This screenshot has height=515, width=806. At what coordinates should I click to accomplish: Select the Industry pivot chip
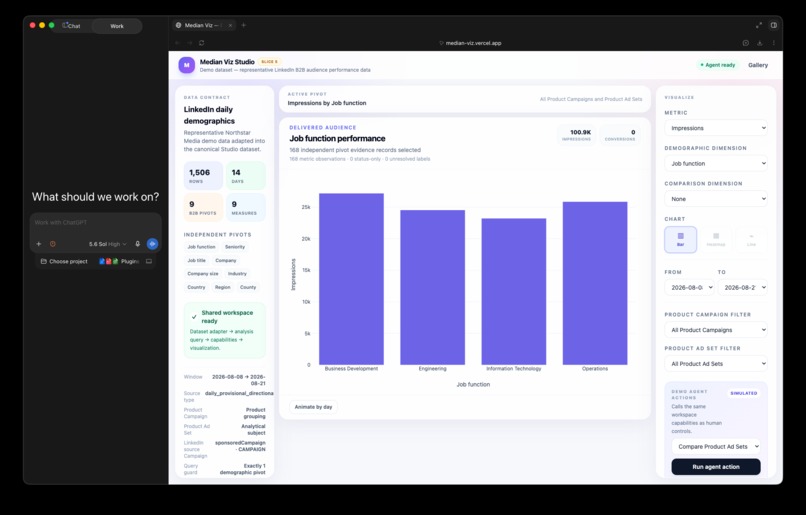pos(237,274)
